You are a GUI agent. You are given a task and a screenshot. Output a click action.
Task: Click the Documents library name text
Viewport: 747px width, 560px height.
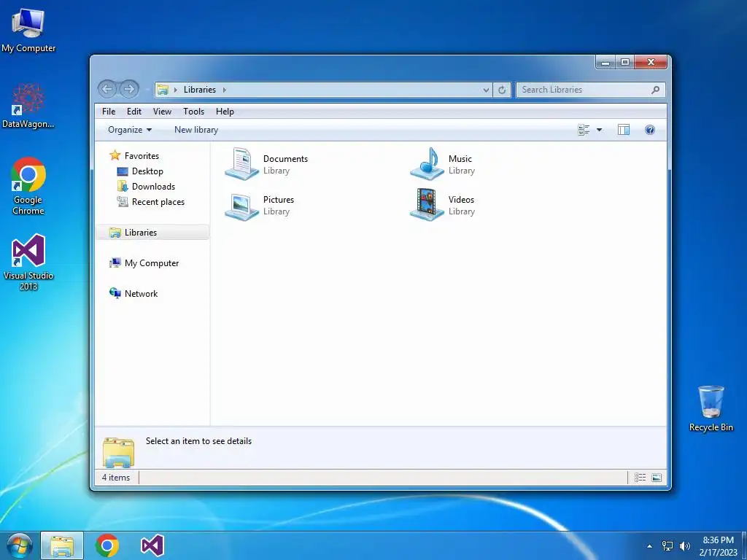point(285,158)
